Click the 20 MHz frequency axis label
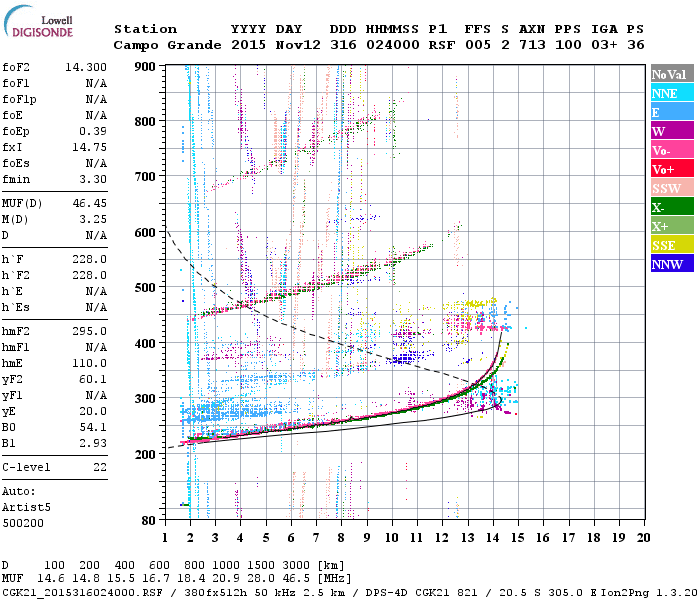Image resolution: width=700 pixels, height=600 pixels. [x=643, y=538]
